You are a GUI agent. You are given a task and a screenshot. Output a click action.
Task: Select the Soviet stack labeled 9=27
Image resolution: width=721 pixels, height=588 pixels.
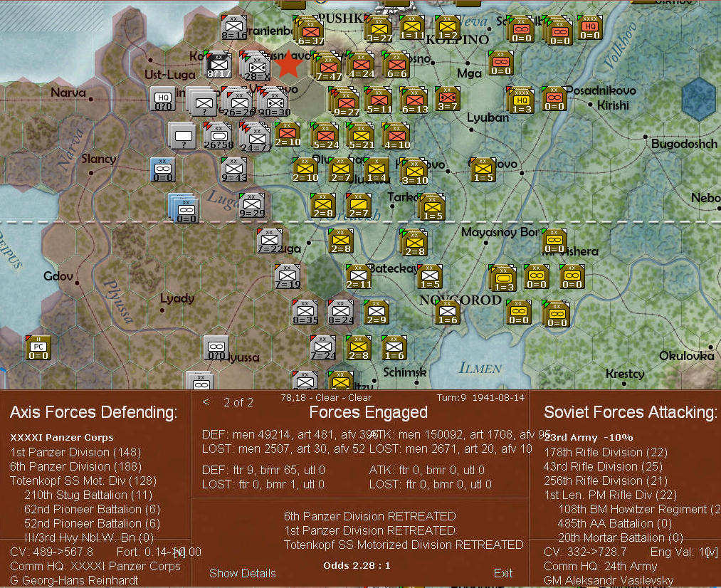click(x=345, y=102)
